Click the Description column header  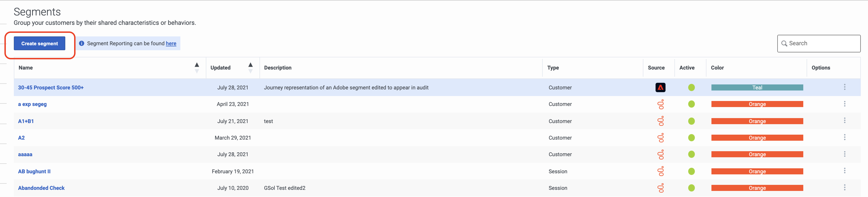pos(278,68)
